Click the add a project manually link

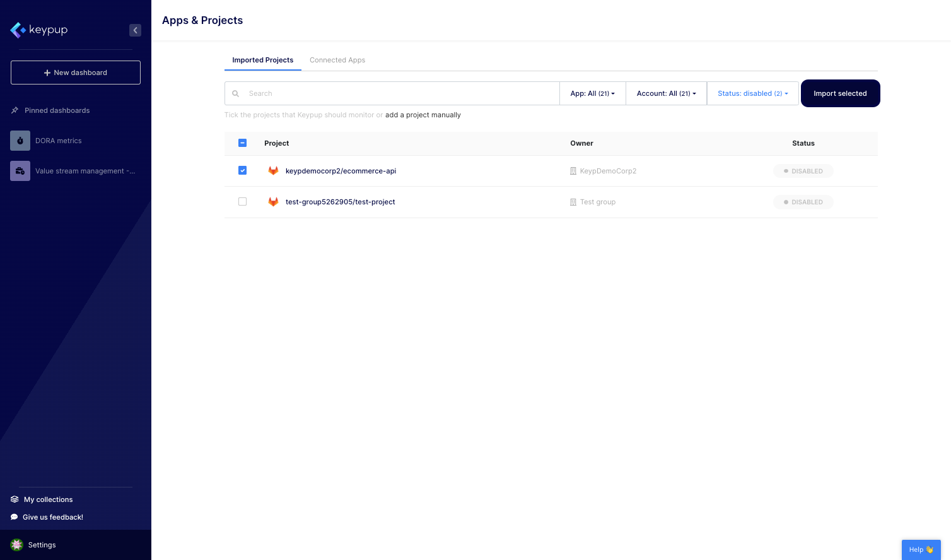[x=423, y=115]
